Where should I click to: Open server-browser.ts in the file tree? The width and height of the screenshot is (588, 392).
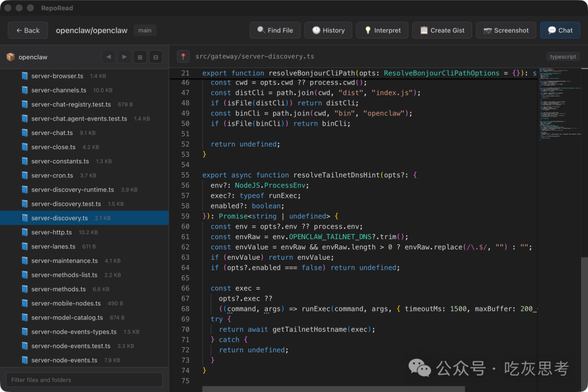(84, 76)
